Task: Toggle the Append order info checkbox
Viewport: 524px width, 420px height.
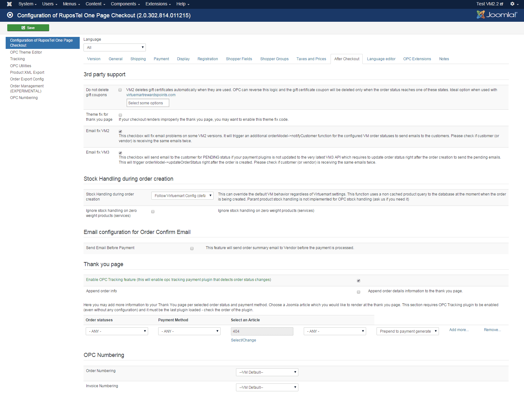Action: click(359, 292)
